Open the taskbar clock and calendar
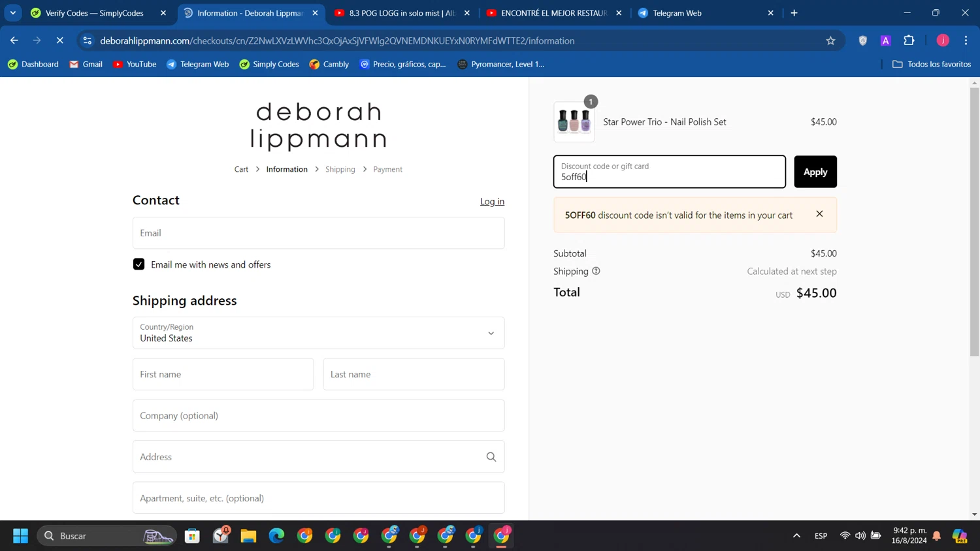Screen dimensions: 980x551 click(x=909, y=536)
